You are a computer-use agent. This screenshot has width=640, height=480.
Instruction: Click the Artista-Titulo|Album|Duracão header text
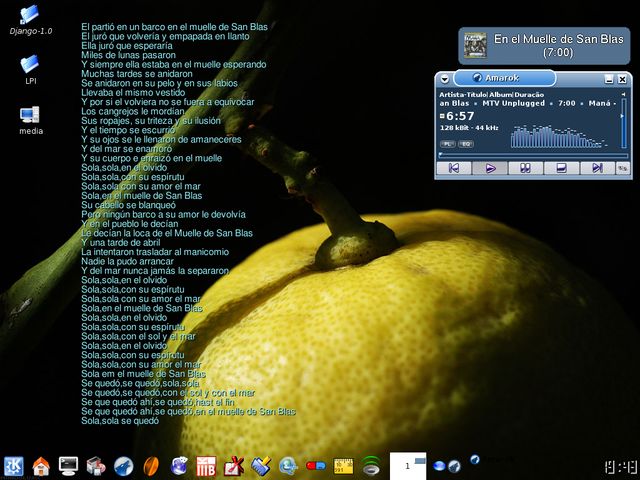pos(491,94)
